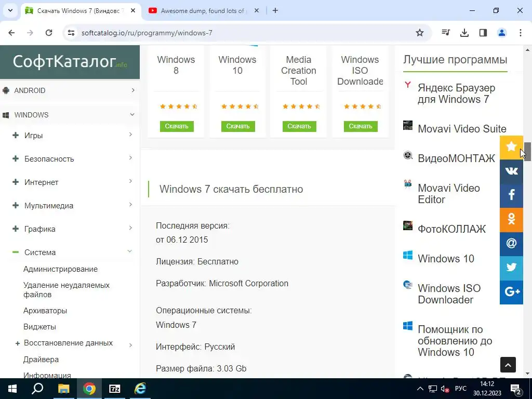532x399 pixels.
Task: Expand Игры category chevron
Action: (x=130, y=135)
